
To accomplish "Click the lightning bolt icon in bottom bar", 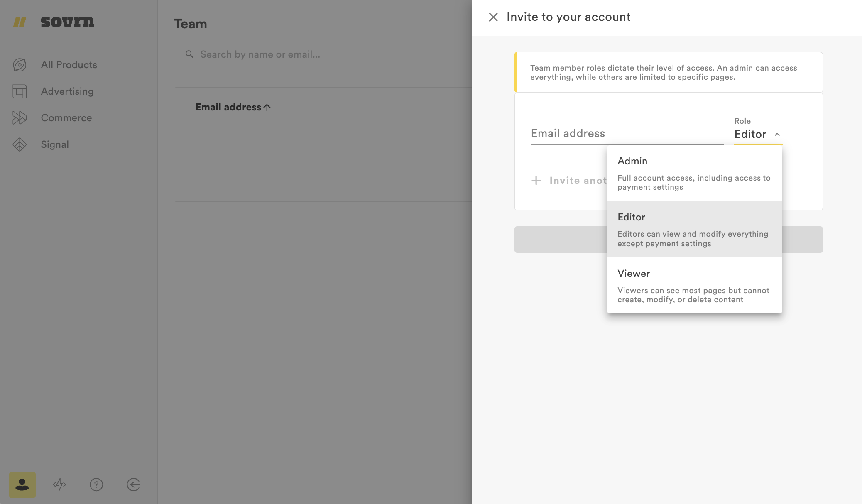I will 59,484.
